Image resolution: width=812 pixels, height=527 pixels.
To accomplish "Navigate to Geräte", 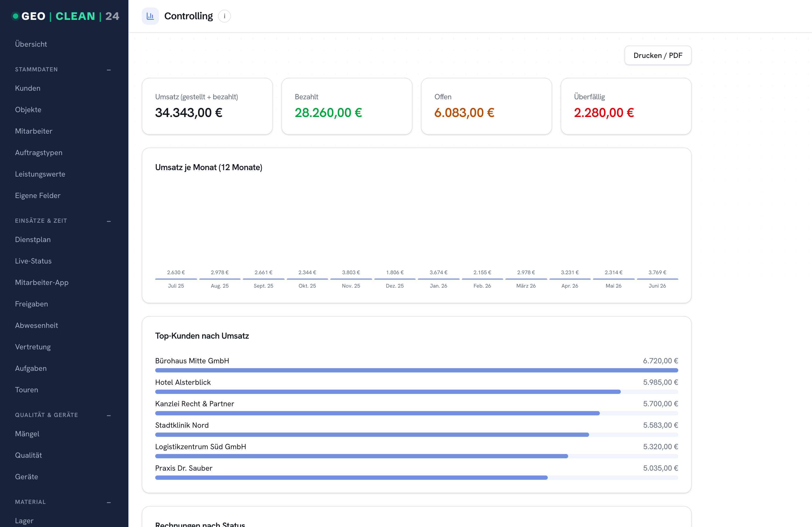I will point(27,477).
